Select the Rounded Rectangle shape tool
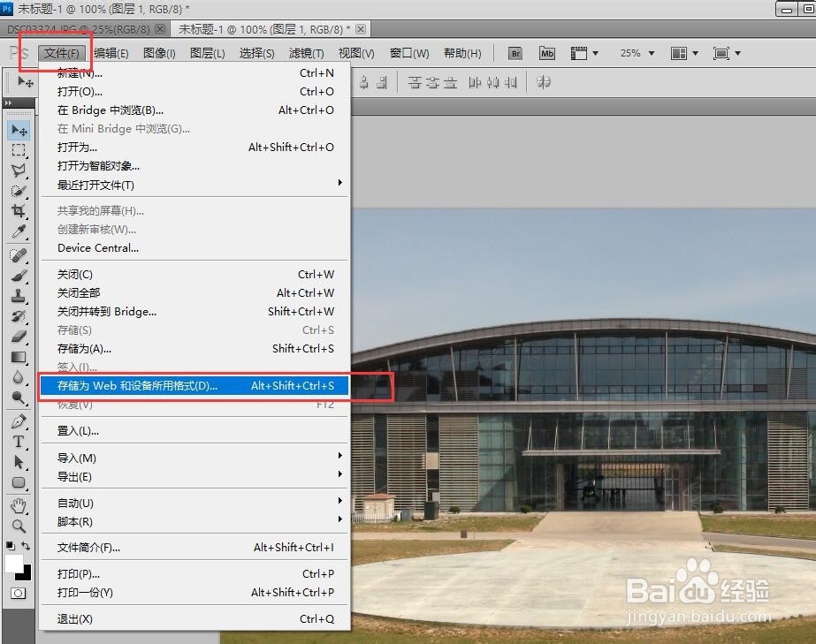816x644 pixels. tap(19, 482)
